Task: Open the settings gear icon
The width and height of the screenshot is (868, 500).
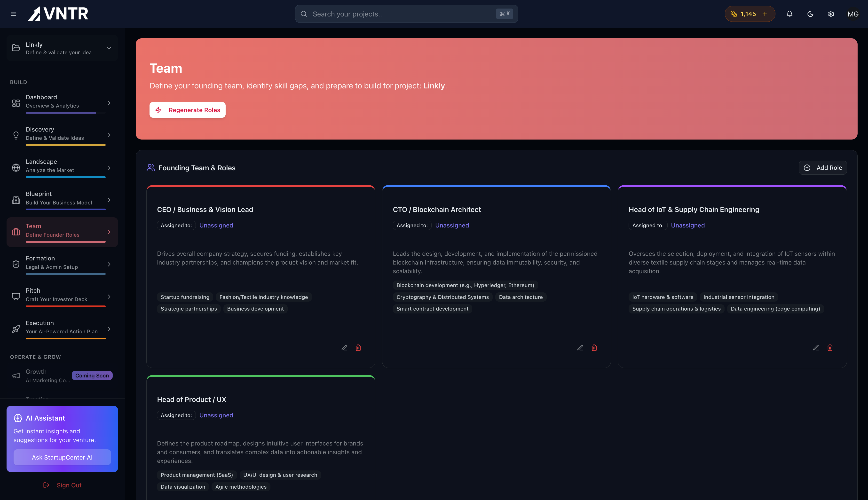Action: click(831, 14)
